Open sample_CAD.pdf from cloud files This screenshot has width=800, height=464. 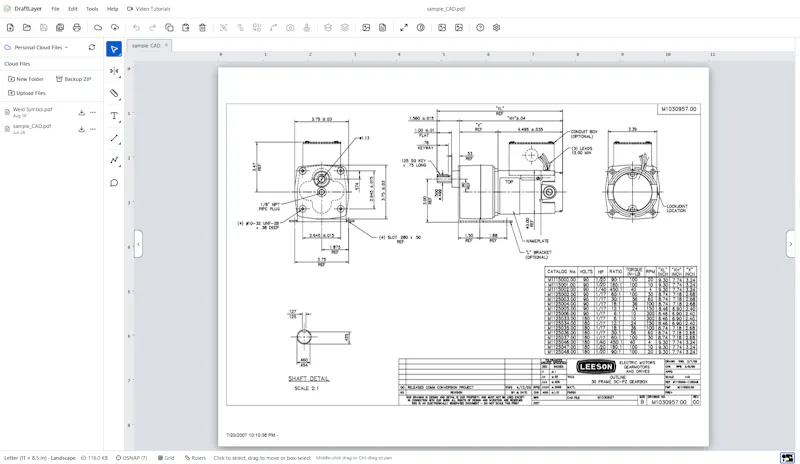32,126
